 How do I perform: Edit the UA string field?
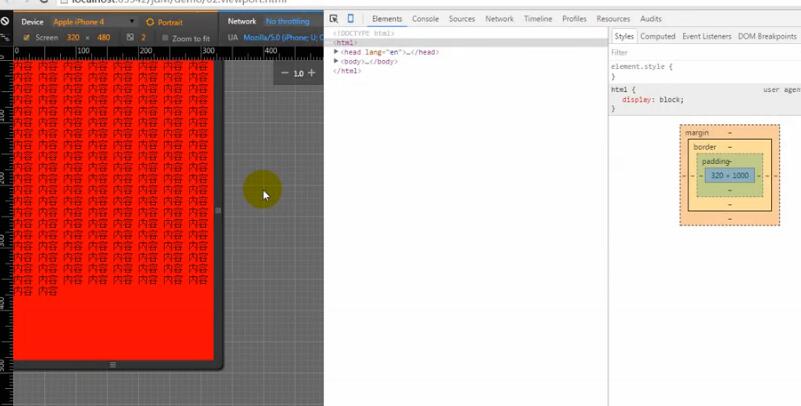coord(282,38)
